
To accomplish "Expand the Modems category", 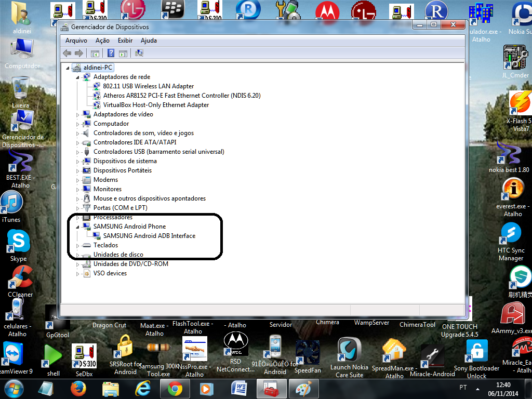I will click(77, 180).
